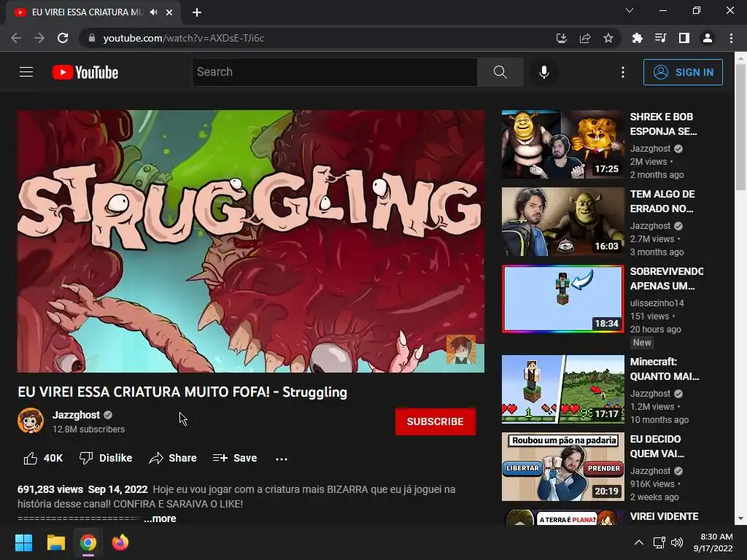View site information lock icon

[x=92, y=38]
